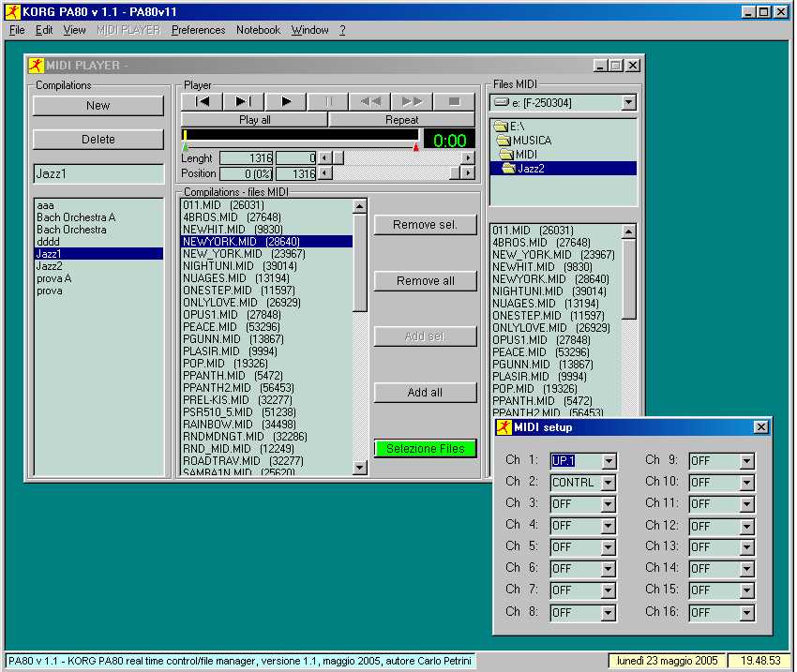Toggle the Play all mode
The height and width of the screenshot is (672, 797).
tap(254, 120)
